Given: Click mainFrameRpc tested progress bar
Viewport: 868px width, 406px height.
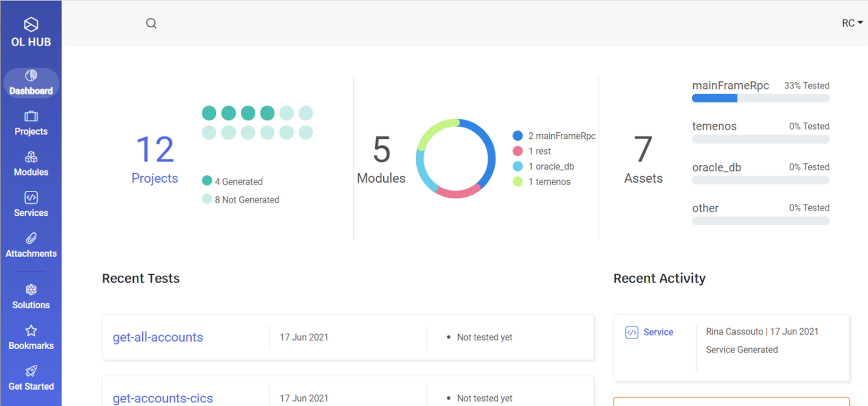Looking at the screenshot, I should [760, 99].
